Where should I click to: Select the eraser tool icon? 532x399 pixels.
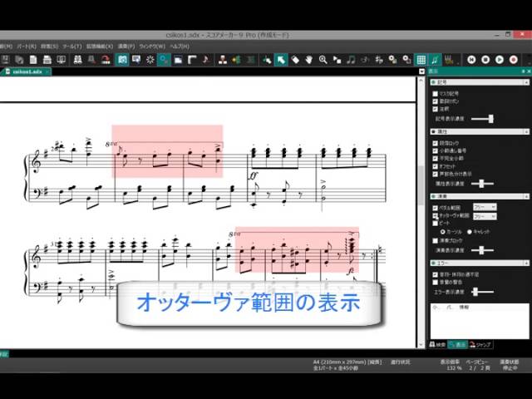(295, 60)
